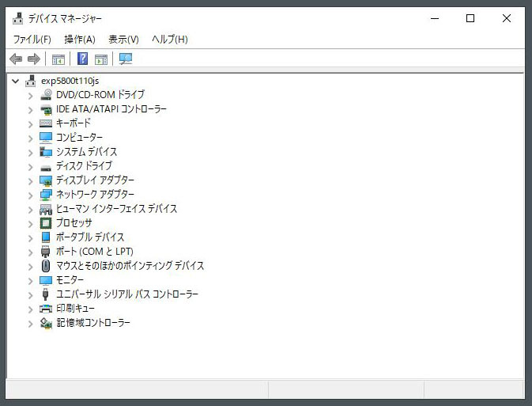Expand the ディスク ドライブ category
Viewport: 532px width, 406px height.
coord(31,167)
